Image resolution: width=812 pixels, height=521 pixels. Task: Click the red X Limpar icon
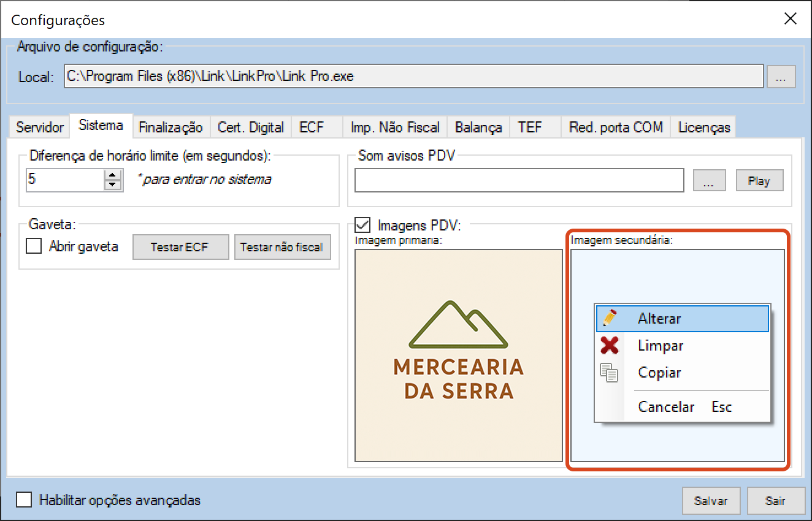click(x=610, y=346)
